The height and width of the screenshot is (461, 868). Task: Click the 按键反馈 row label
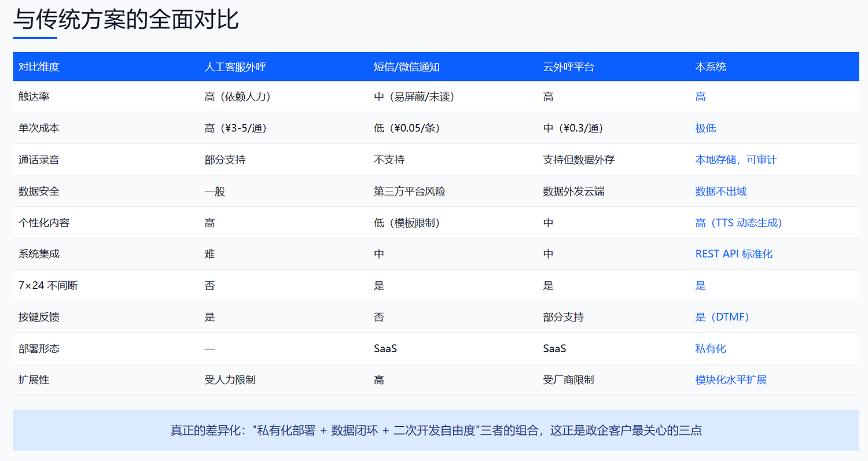coord(39,317)
